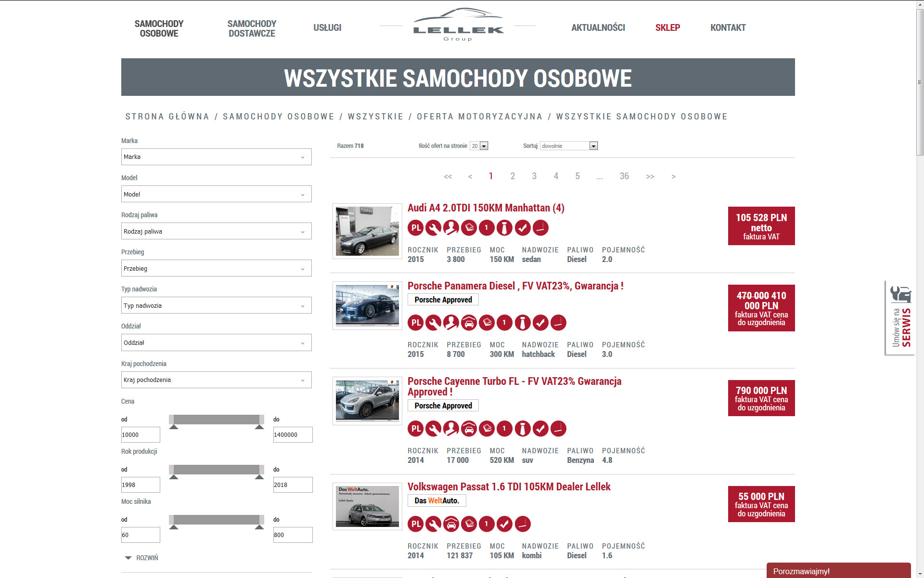This screenshot has width=924, height=578.
Task: Open the Ilość ofert na stronie dropdown
Action: [x=479, y=146]
